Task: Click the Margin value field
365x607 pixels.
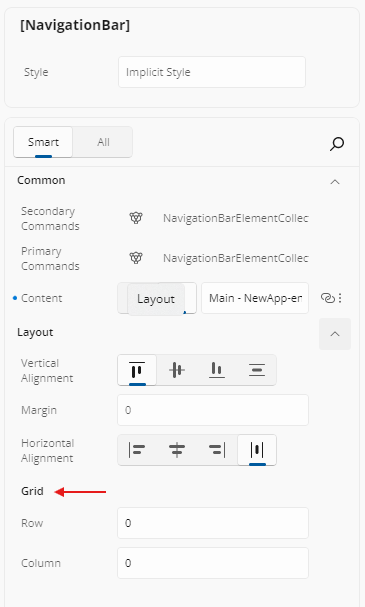Action: 213,410
